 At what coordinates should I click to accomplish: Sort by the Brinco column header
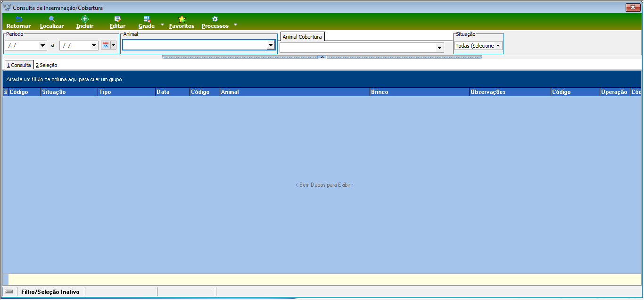420,92
